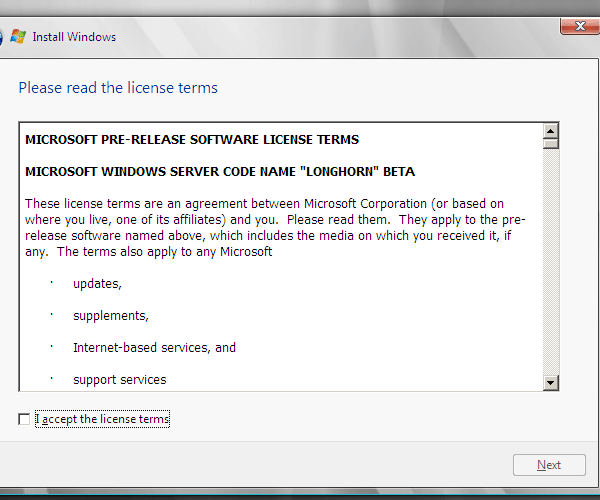600x500 pixels.
Task: Click the 'I accept the license terms' label
Action: click(102, 419)
